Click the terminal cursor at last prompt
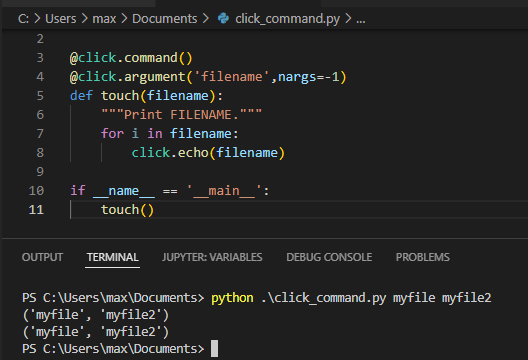Image resolution: width=528 pixels, height=360 pixels. pyautogui.click(x=214, y=349)
